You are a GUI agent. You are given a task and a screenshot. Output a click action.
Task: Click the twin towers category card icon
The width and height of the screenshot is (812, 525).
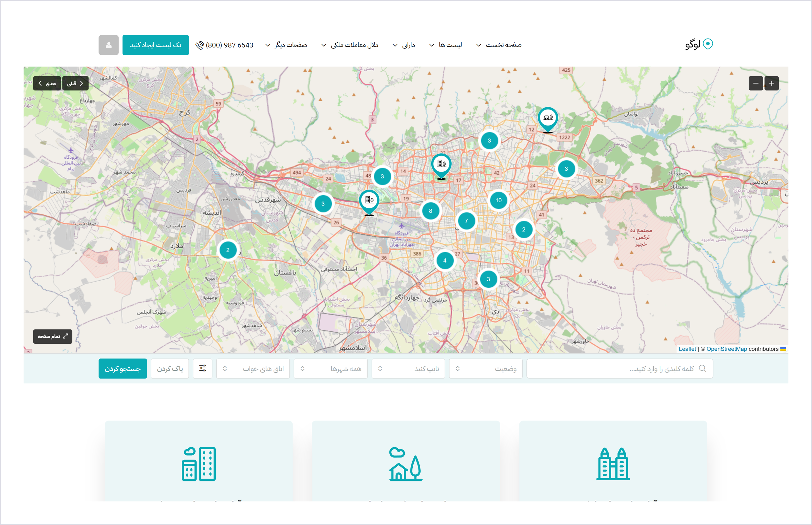coord(613,464)
